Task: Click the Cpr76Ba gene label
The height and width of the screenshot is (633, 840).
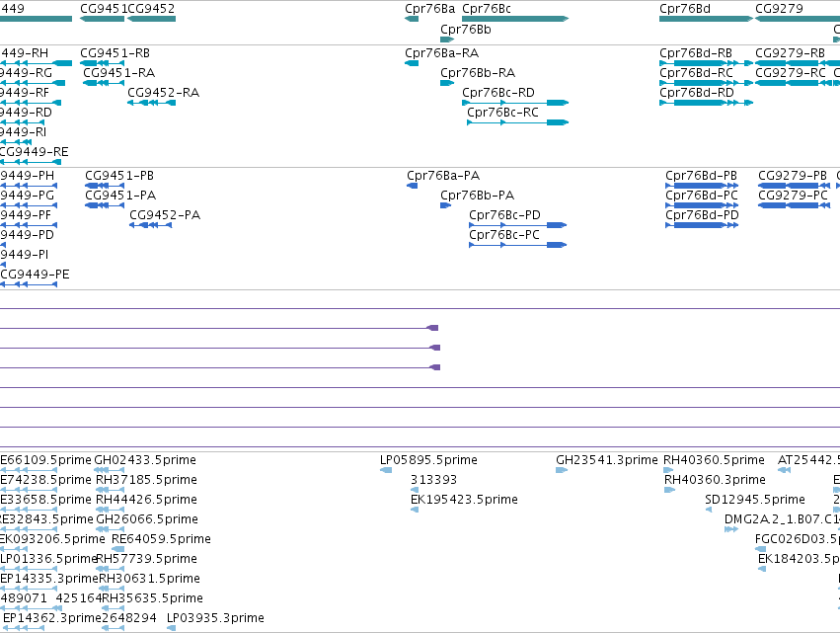Action: pos(429,9)
